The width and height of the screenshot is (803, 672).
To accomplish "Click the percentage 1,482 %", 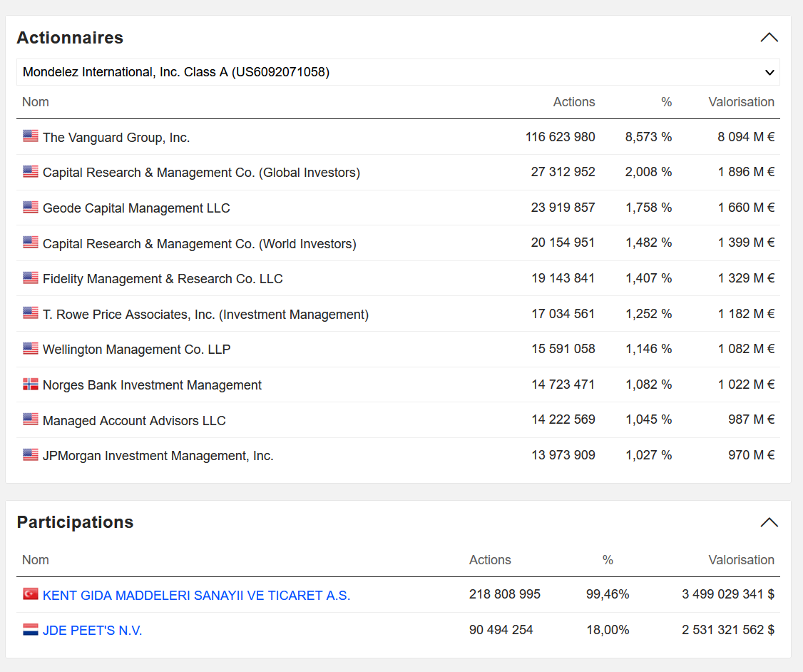I will click(x=648, y=243).
